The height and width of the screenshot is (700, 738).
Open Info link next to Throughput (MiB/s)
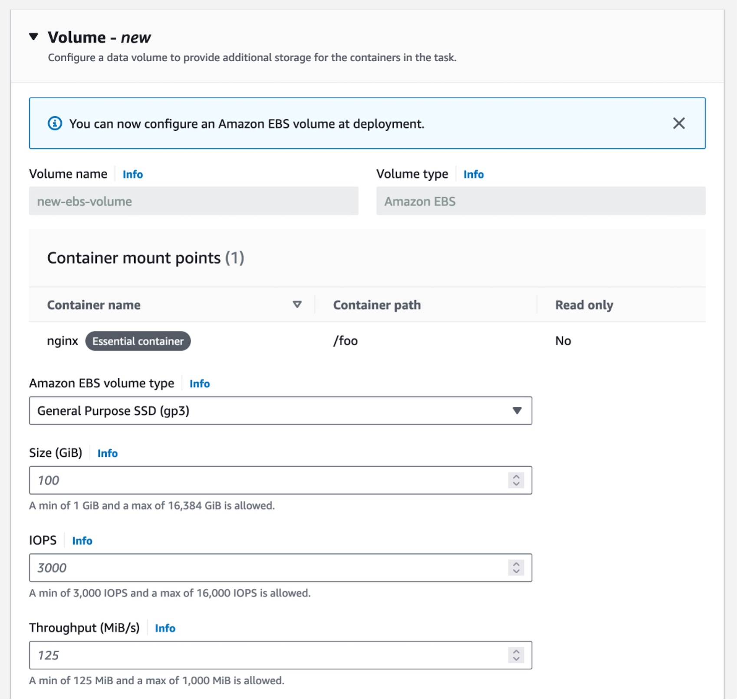coord(165,628)
